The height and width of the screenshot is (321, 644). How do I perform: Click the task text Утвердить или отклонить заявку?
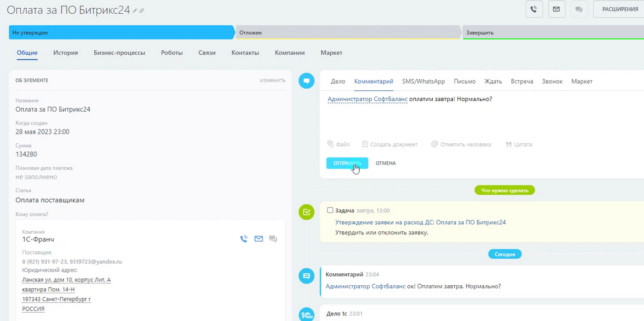[x=382, y=232]
